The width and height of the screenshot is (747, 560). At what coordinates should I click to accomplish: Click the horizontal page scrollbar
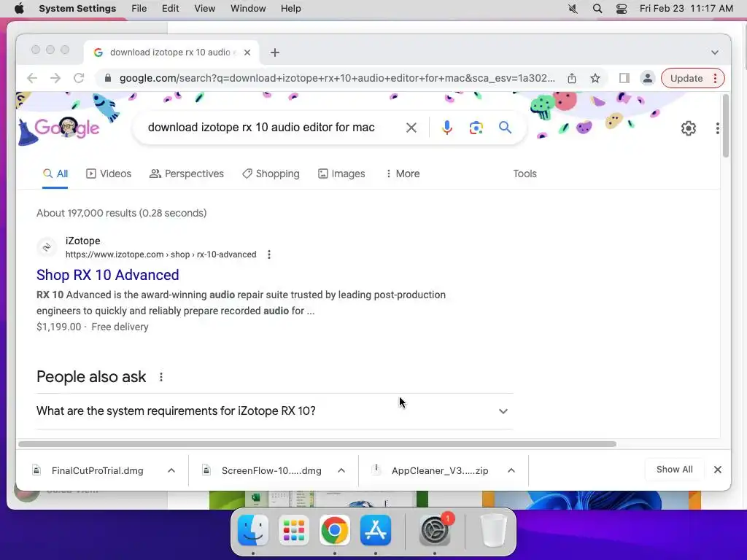pyautogui.click(x=317, y=444)
